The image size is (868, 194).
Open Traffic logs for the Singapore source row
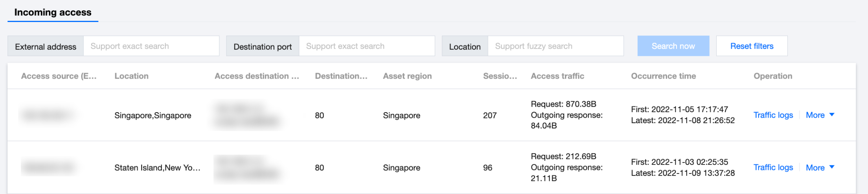pos(773,115)
